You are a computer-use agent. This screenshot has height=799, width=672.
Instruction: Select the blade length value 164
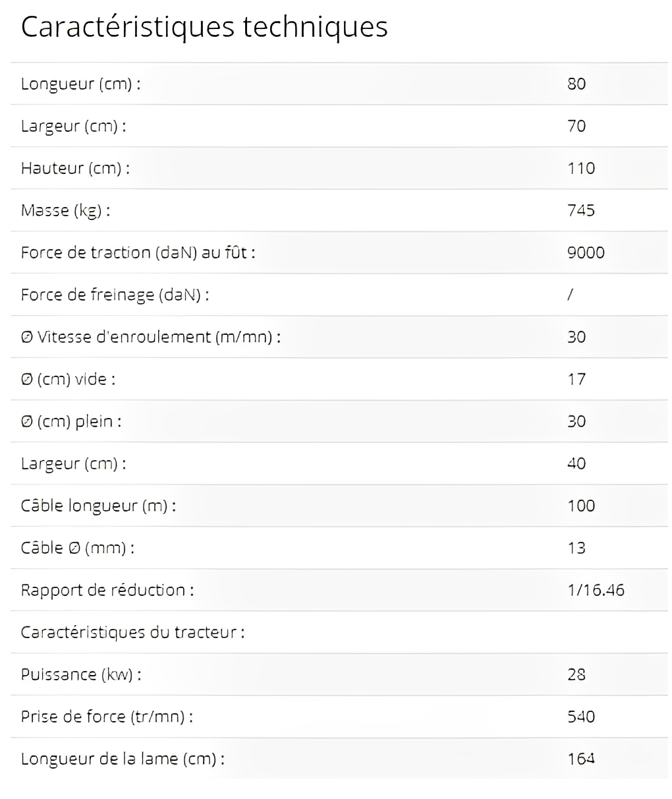[x=580, y=759]
